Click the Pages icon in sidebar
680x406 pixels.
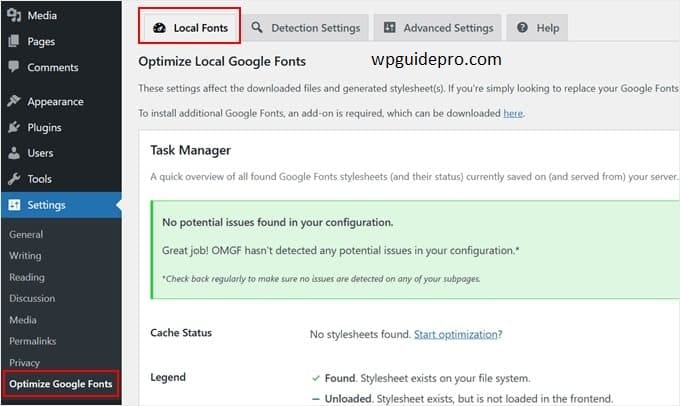(x=14, y=41)
